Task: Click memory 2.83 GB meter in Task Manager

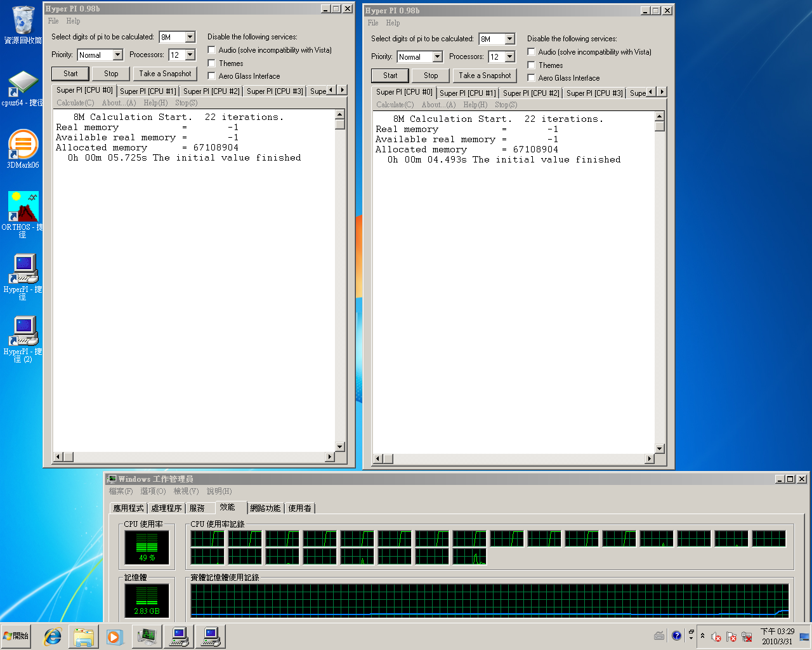Action: [x=147, y=600]
